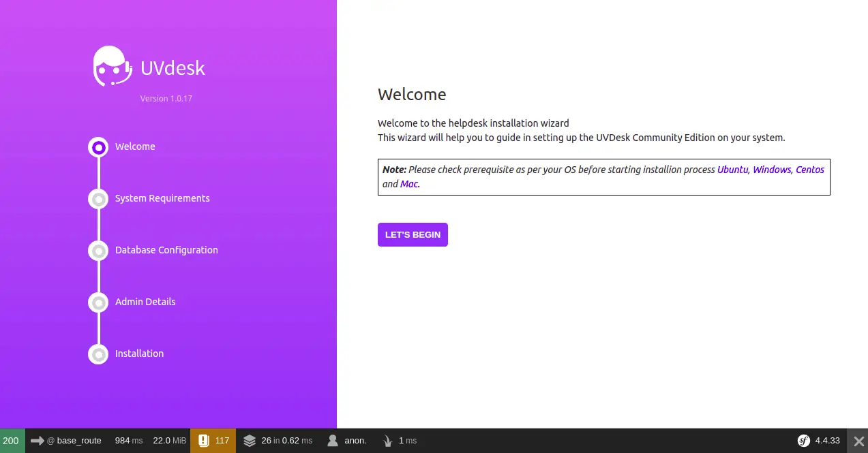868x453 pixels.
Task: Click the 'Welcome to the helpdesk installation wizard' line
Action: tap(473, 123)
